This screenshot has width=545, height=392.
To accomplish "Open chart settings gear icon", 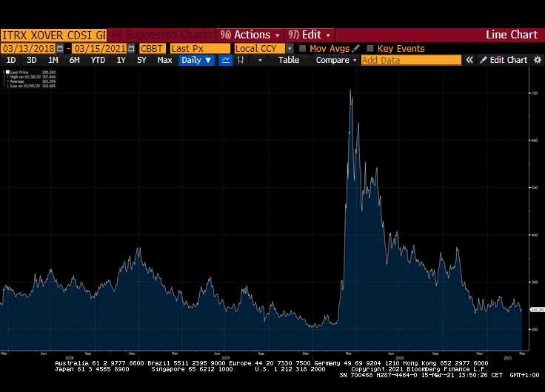I will tap(538, 60).
